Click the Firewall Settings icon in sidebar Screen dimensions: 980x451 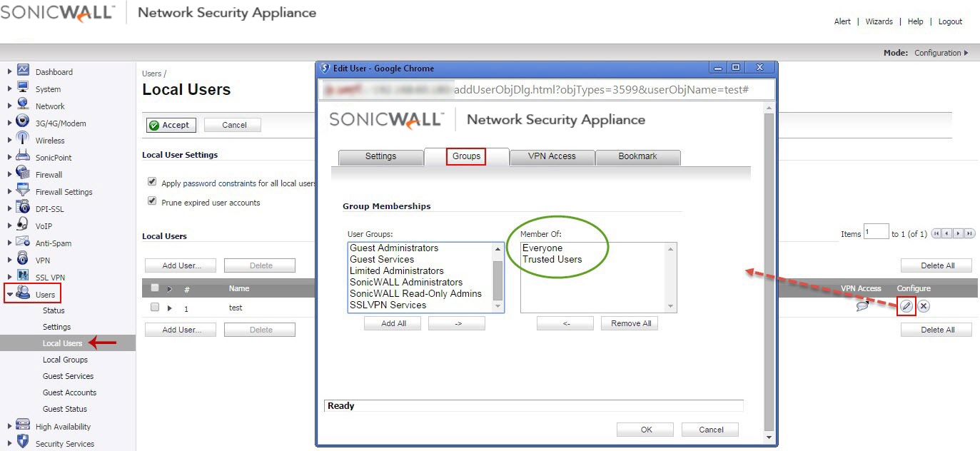point(23,191)
